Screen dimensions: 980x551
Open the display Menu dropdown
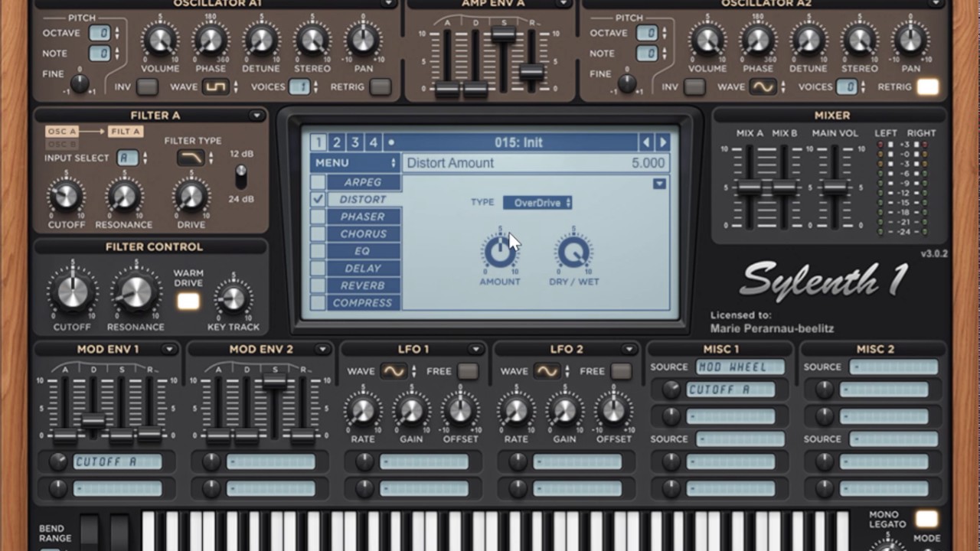click(355, 163)
